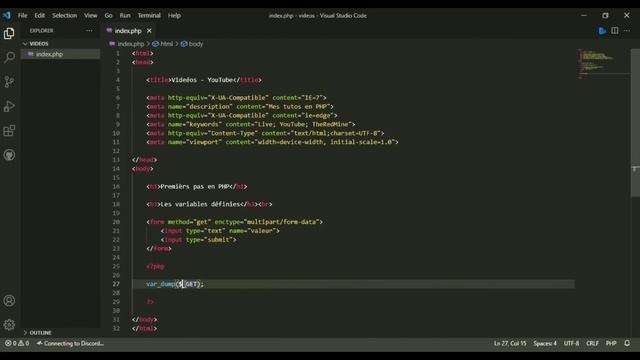
Task: Click CRLF end of line selector
Action: coord(592,343)
